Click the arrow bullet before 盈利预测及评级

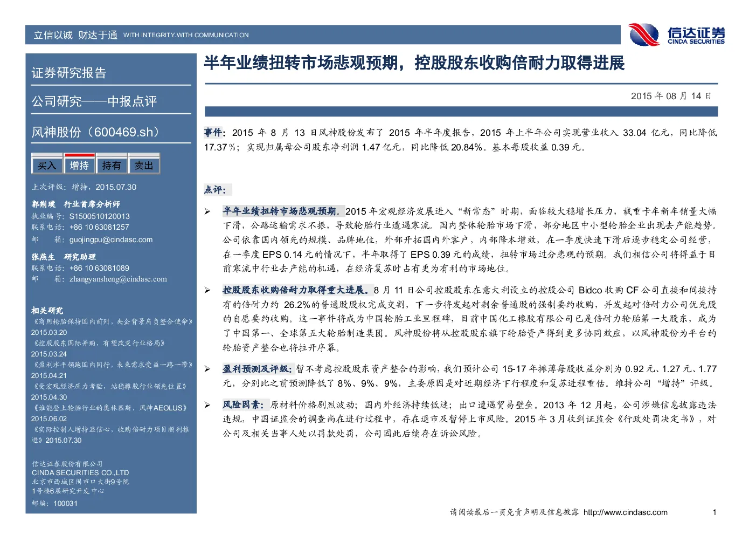[207, 369]
